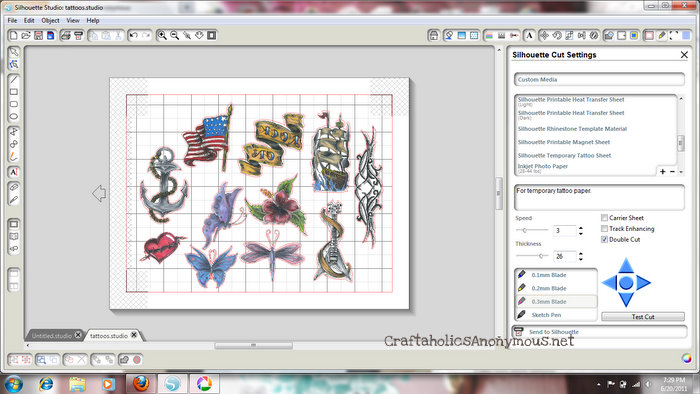700x394 pixels.
Task: Click the Print icon in toolbar
Action: (x=66, y=35)
